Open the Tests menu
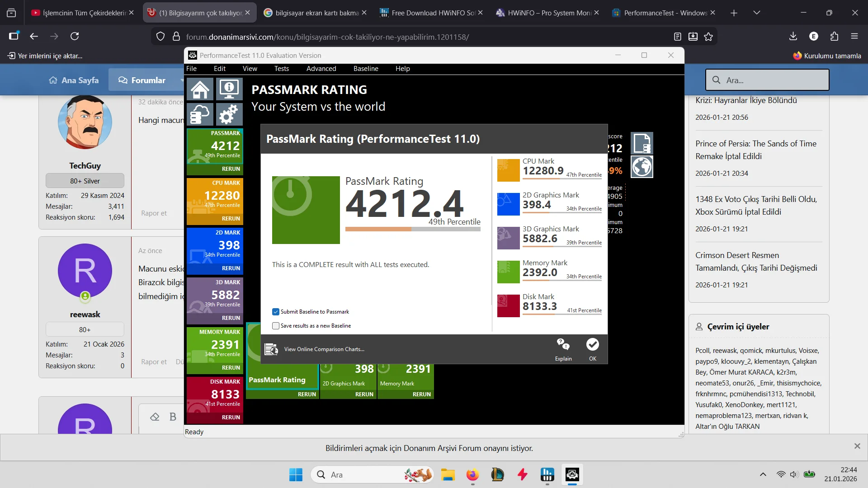This screenshot has width=868, height=488. coord(281,69)
